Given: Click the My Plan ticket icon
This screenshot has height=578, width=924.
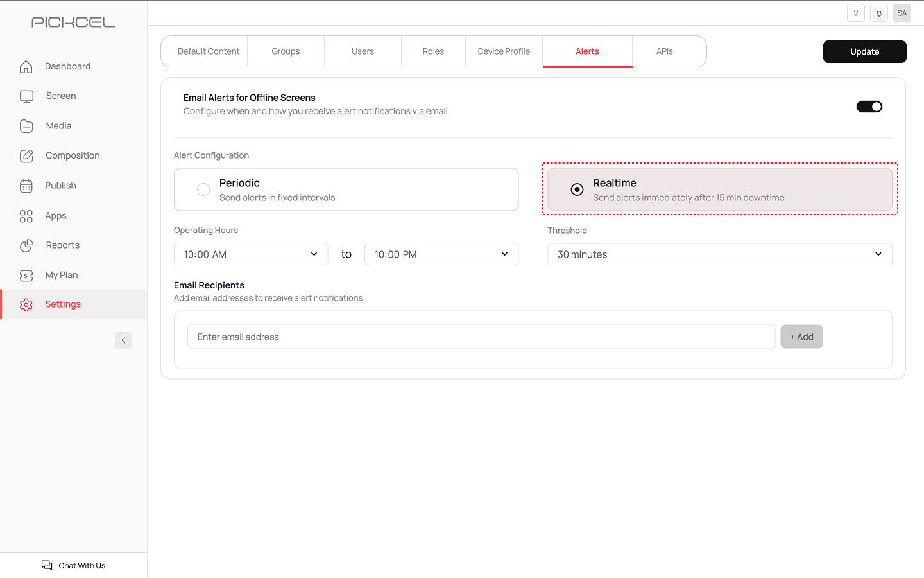Looking at the screenshot, I should [x=26, y=276].
